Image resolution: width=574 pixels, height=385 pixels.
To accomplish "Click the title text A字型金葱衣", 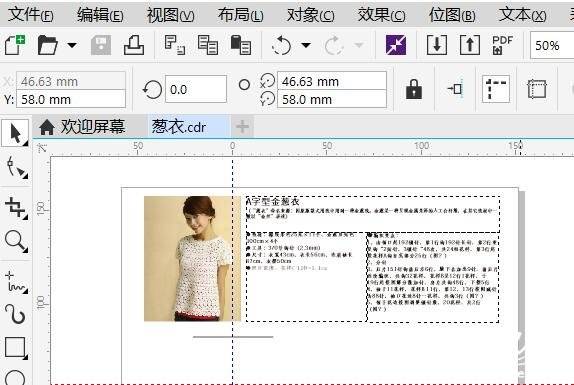I will 272,201.
